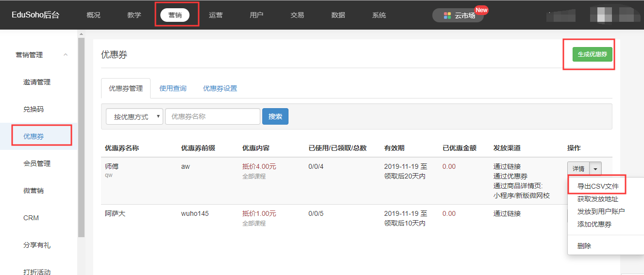Click the 详情 button for 师傅 coupon

pos(578,169)
